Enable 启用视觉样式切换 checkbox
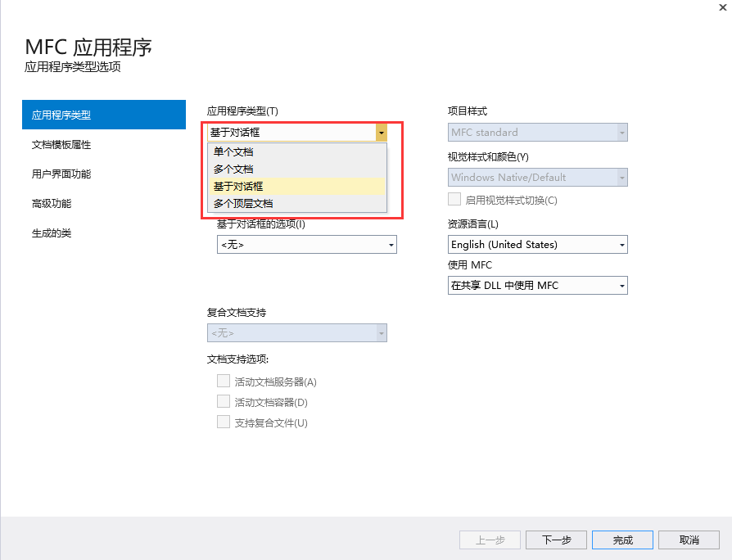732x560 pixels. [454, 199]
